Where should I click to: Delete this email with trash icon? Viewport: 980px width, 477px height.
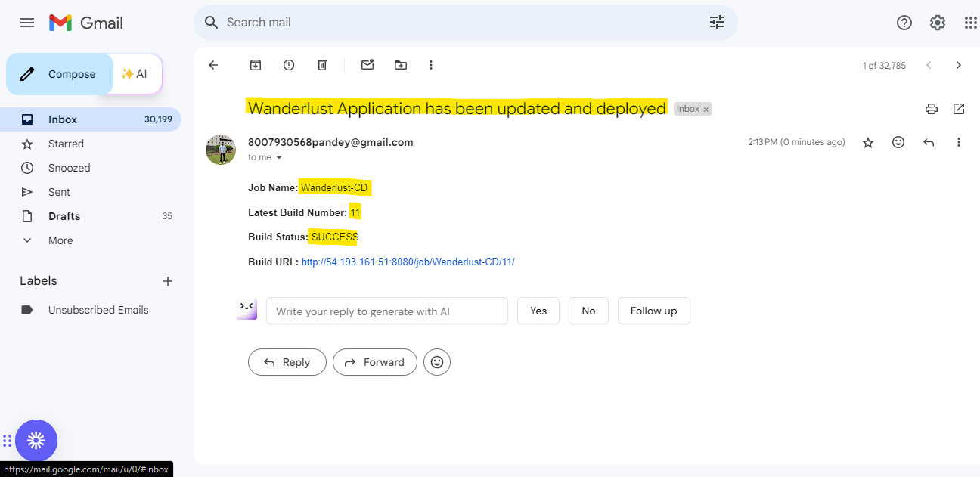(x=322, y=65)
